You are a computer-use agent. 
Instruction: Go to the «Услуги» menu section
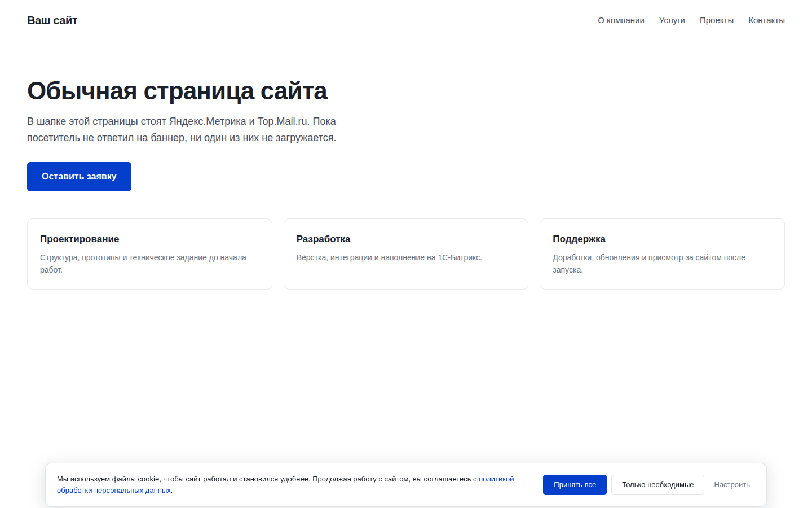[672, 20]
